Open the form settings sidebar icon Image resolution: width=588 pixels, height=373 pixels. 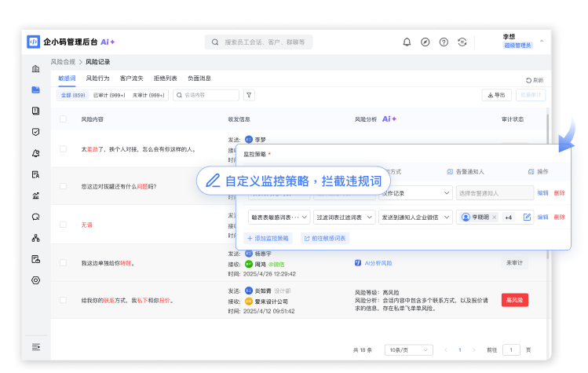pyautogui.click(x=35, y=259)
